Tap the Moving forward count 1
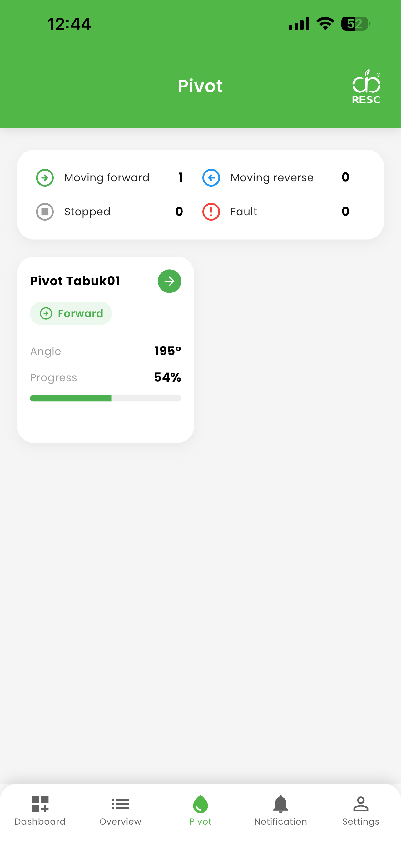 click(181, 177)
